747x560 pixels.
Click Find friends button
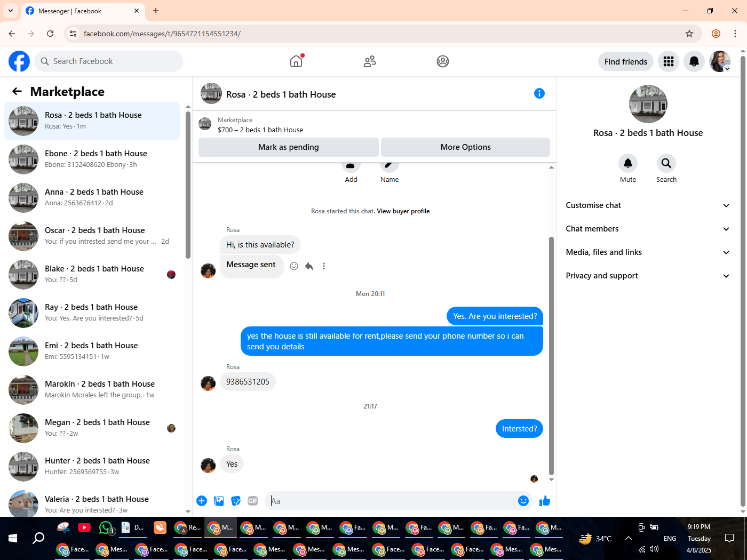tap(626, 61)
